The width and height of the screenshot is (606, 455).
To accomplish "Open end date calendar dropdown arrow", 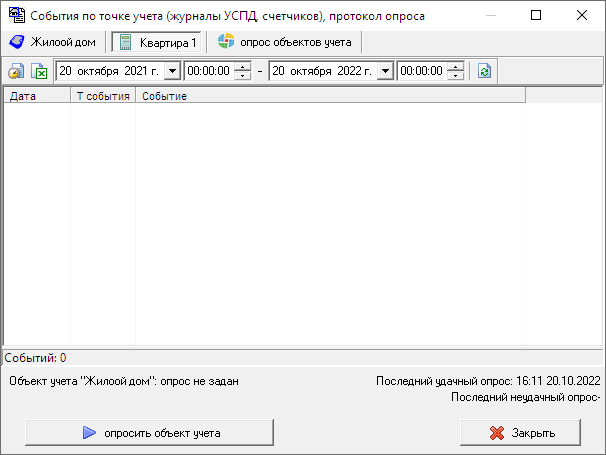I will 385,71.
